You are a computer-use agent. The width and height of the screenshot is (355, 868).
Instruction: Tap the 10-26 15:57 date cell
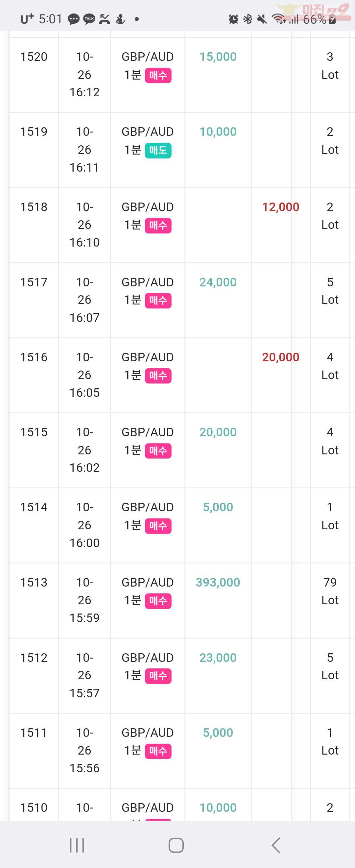coord(84,675)
